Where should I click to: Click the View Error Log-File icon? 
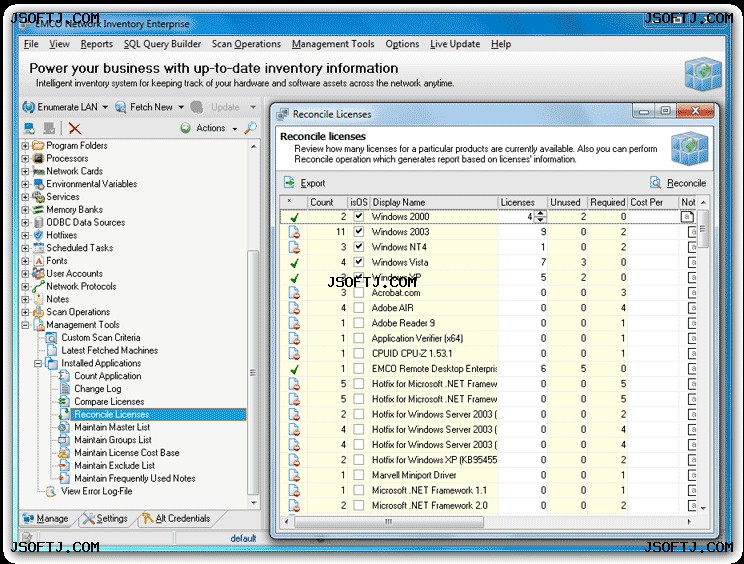(x=51, y=491)
